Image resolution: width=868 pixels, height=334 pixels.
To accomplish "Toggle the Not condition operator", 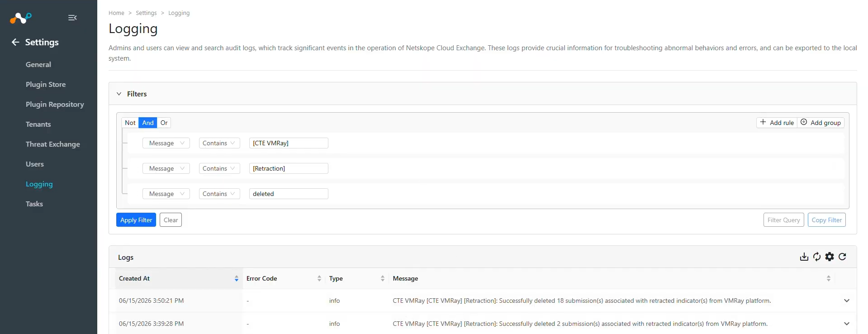I will (130, 123).
